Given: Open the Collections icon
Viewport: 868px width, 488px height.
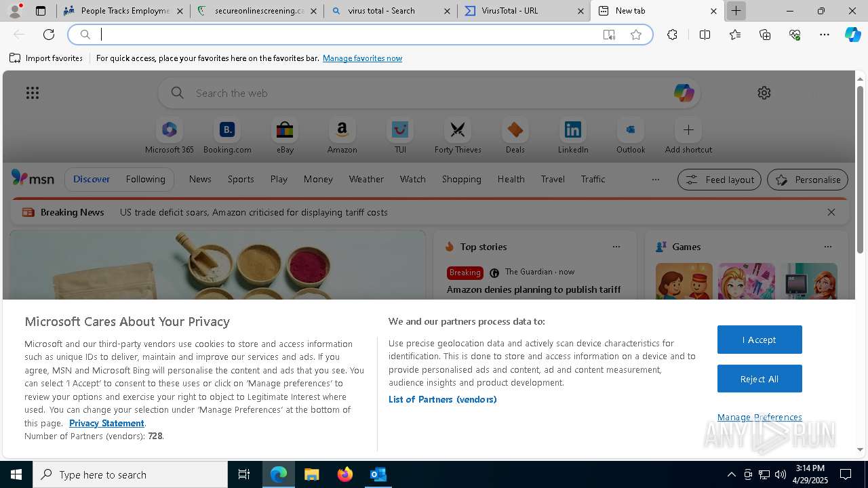Looking at the screenshot, I should (x=765, y=35).
